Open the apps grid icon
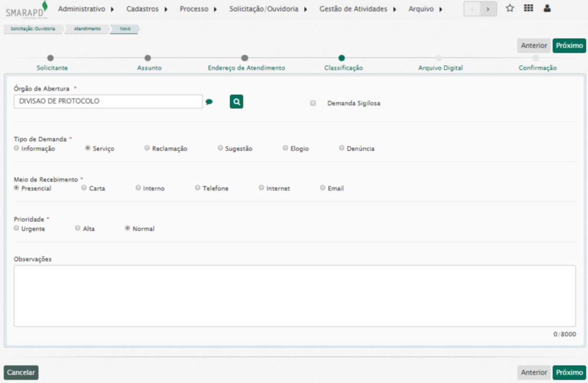Screen dimensions: 588x383 (x=528, y=8)
